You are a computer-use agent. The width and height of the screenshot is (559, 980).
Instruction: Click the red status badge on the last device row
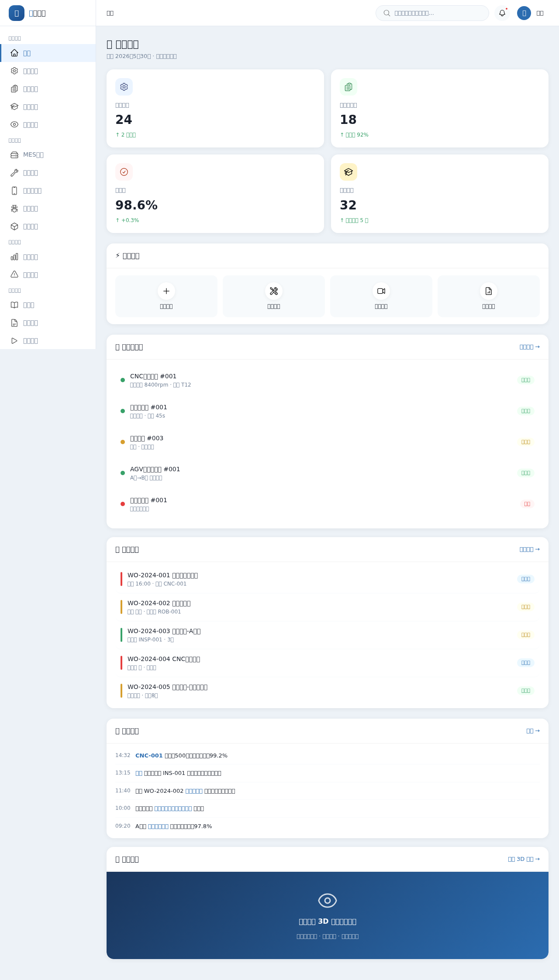click(527, 504)
